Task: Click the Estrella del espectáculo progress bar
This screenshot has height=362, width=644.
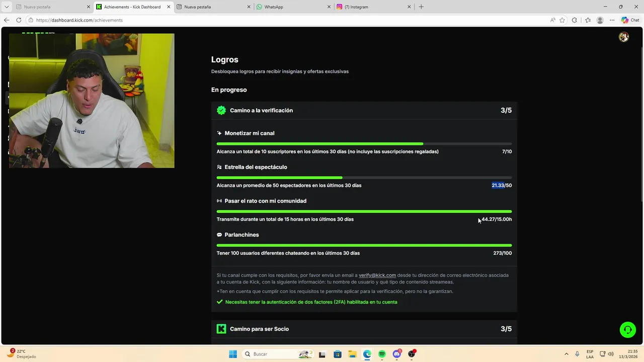Action: coord(364,177)
